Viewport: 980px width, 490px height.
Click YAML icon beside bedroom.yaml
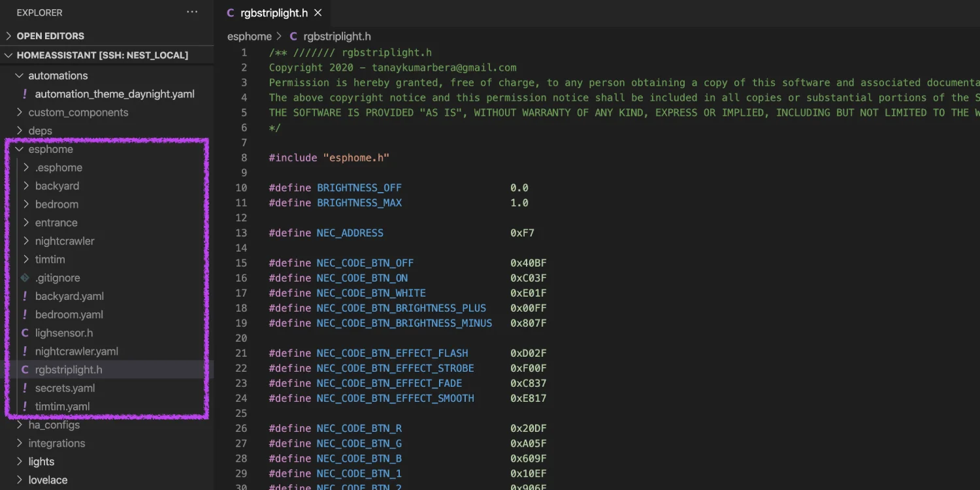pos(25,314)
